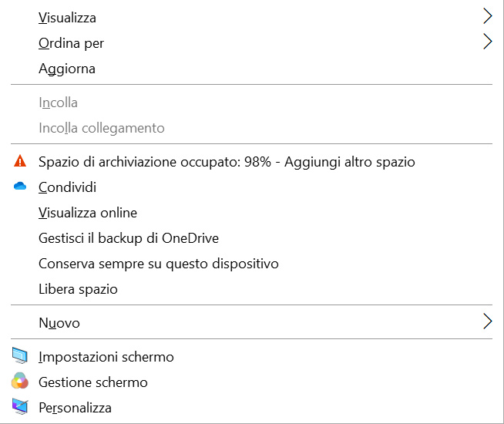Expand the Nuovo submenu chevron
Viewport: 504px width, 424px height.
tap(487, 322)
